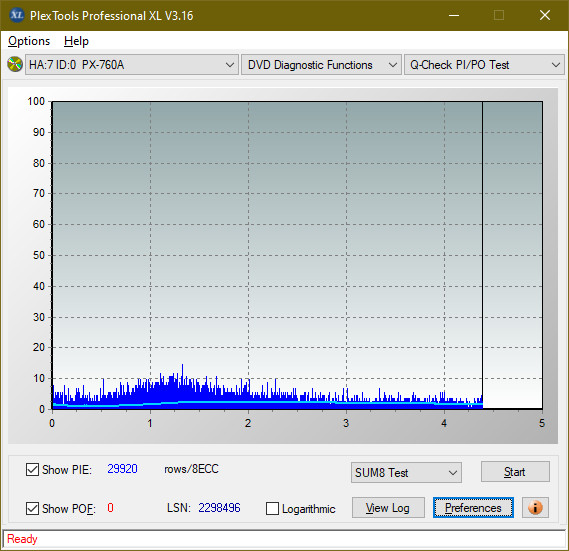This screenshot has height=551, width=569.
Task: Click the disc drive icon
Action: tap(15, 65)
